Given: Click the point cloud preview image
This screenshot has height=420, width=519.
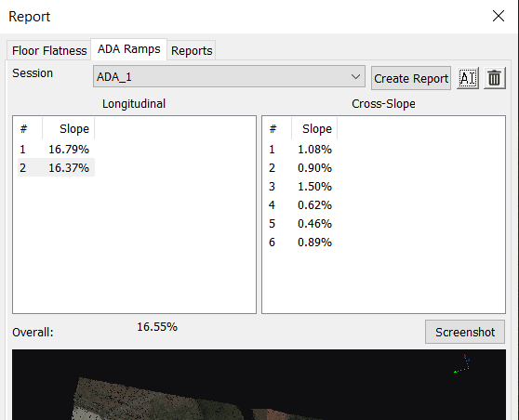Looking at the screenshot, I should coord(259,385).
